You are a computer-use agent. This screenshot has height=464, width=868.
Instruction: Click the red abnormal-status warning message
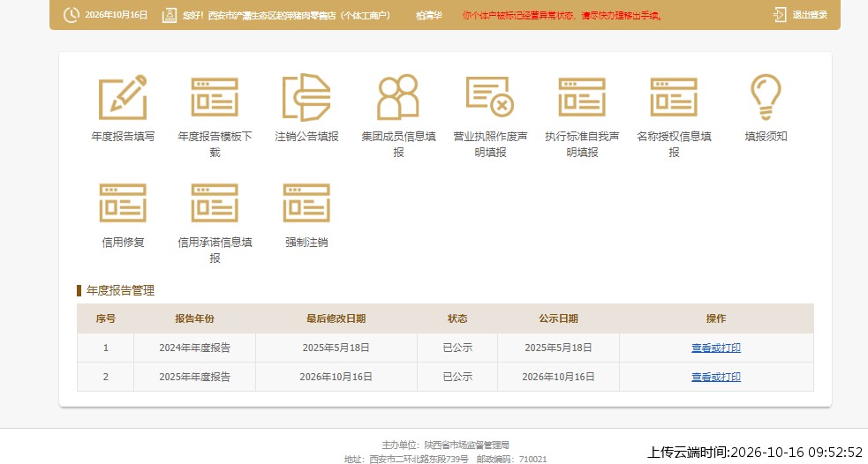pyautogui.click(x=562, y=16)
